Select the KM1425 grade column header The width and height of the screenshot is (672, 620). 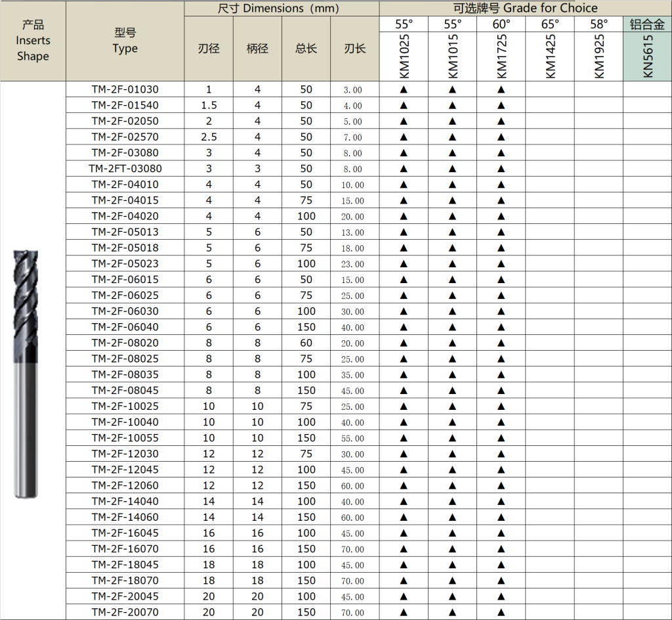click(551, 56)
